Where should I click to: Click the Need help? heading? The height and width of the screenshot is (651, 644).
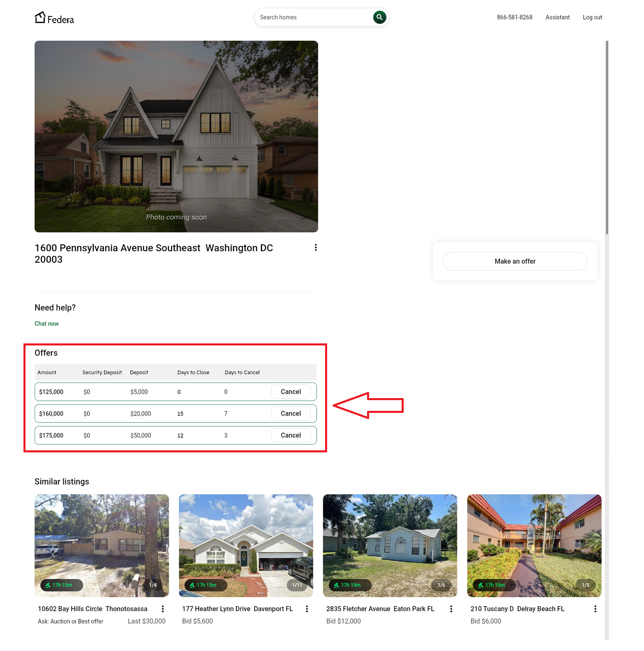pyautogui.click(x=55, y=308)
